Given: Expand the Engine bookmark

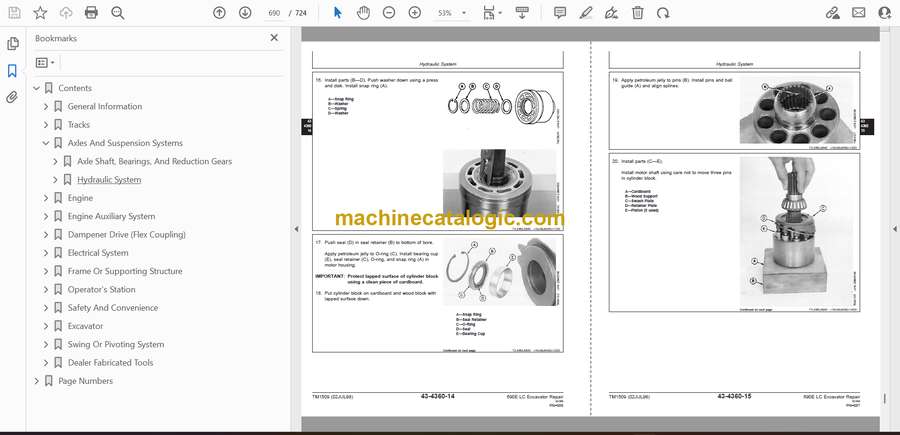Looking at the screenshot, I should click(x=46, y=198).
